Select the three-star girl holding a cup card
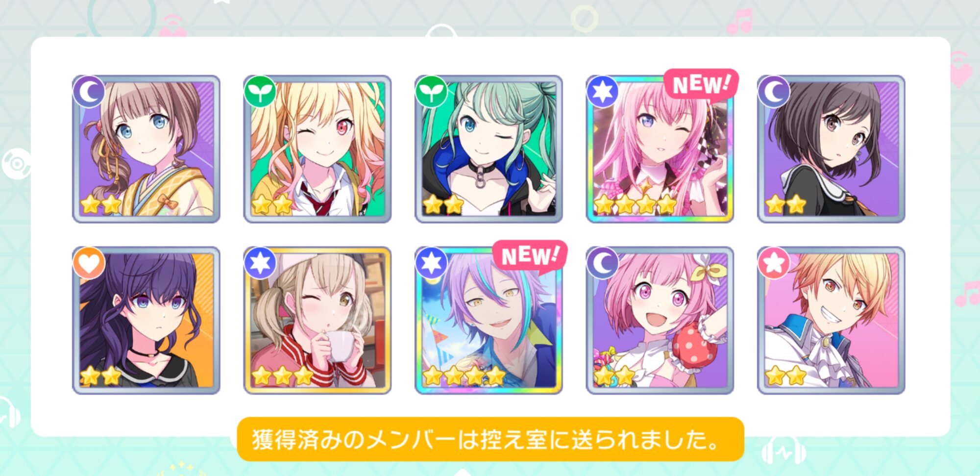Image resolution: width=980 pixels, height=476 pixels. click(x=318, y=320)
